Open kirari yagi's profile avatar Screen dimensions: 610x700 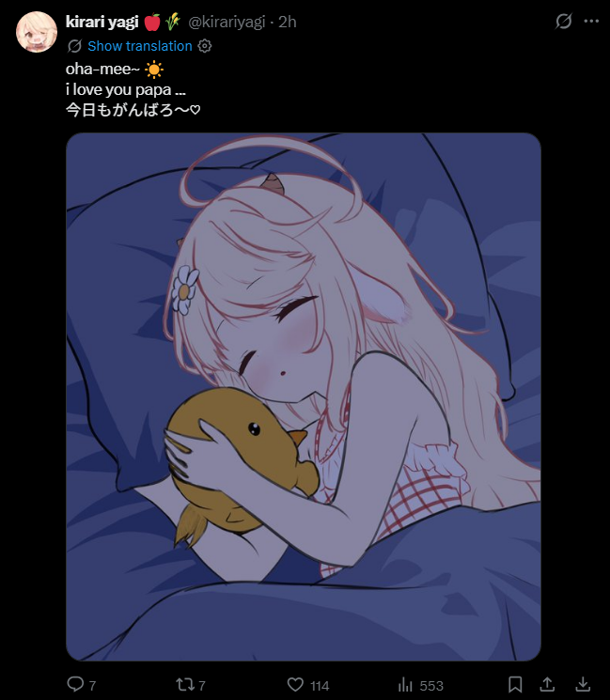[37, 32]
